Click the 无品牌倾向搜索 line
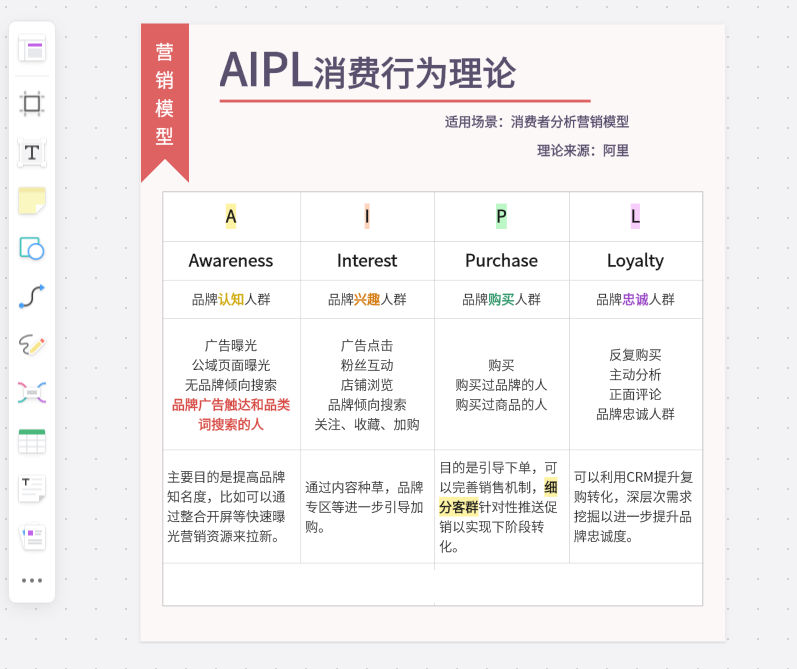This screenshot has height=669, width=797. pyautogui.click(x=231, y=385)
